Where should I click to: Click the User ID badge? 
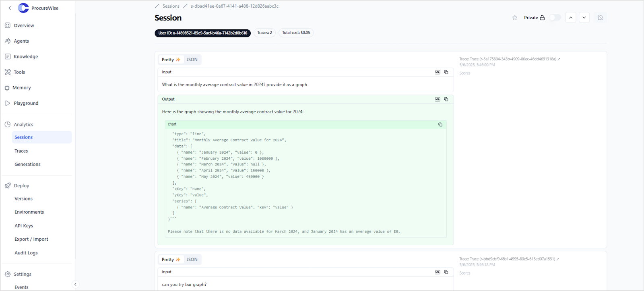pyautogui.click(x=202, y=33)
